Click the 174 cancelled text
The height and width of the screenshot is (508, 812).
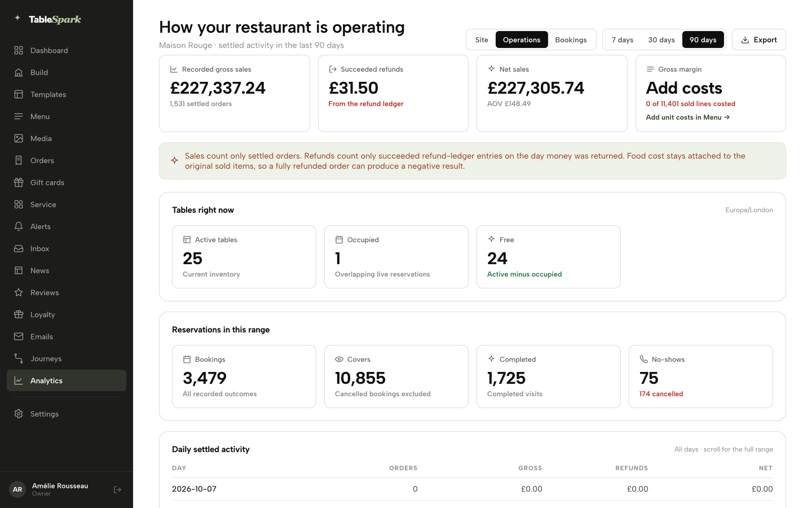[x=661, y=394]
